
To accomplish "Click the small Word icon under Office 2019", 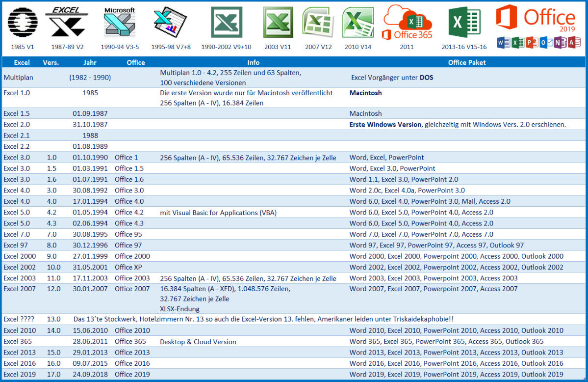I will [503, 42].
